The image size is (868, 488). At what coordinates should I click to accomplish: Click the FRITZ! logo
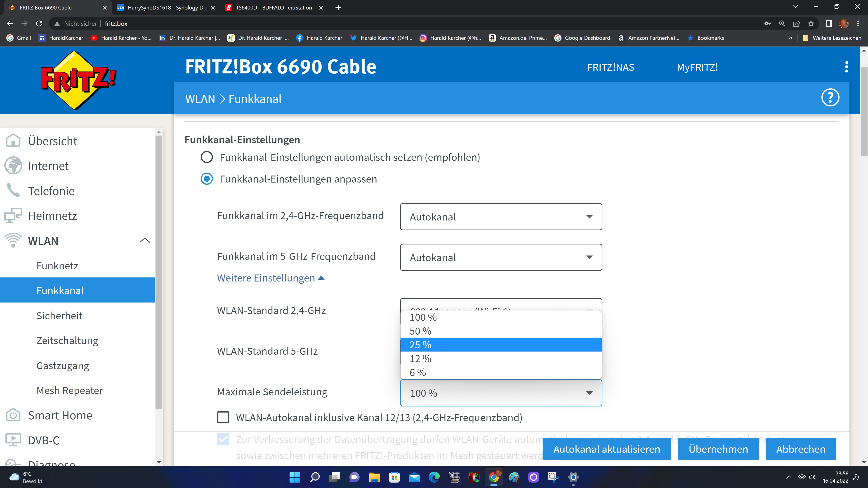coord(78,80)
